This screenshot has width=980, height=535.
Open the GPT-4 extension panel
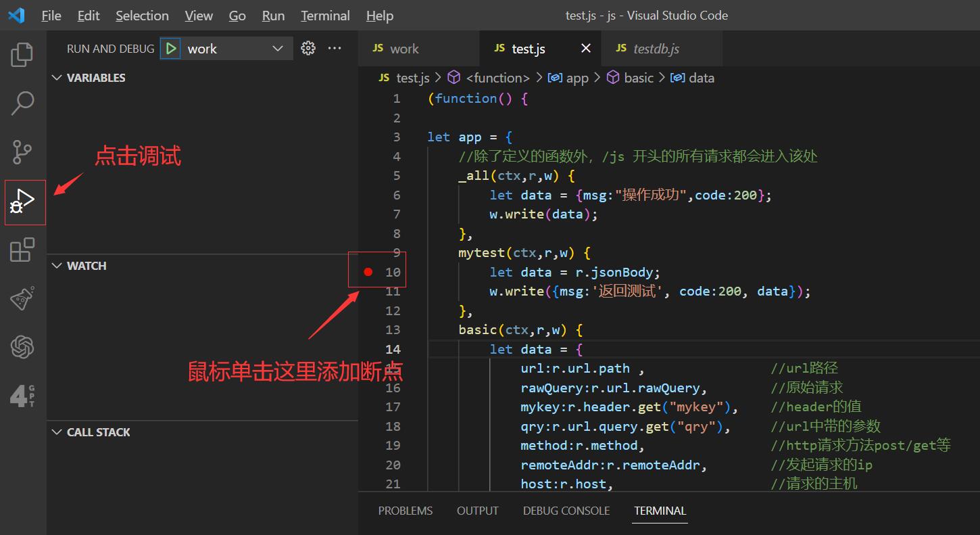tap(22, 396)
